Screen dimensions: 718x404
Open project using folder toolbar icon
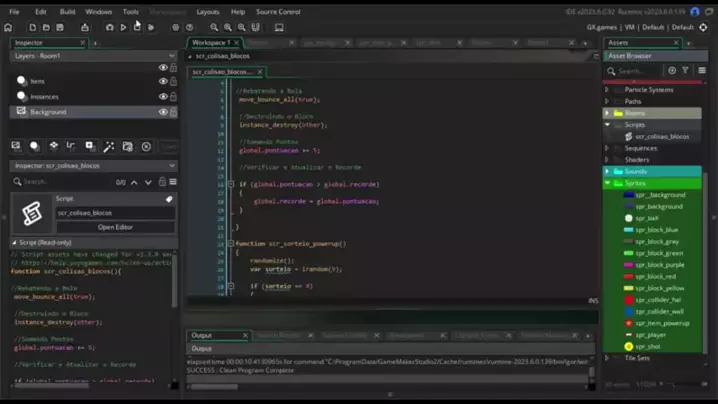click(46, 27)
